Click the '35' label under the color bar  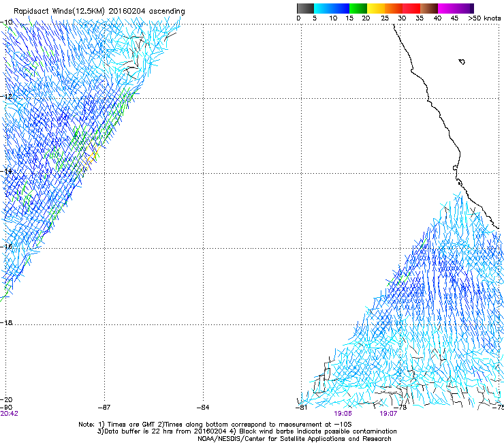tap(420, 18)
